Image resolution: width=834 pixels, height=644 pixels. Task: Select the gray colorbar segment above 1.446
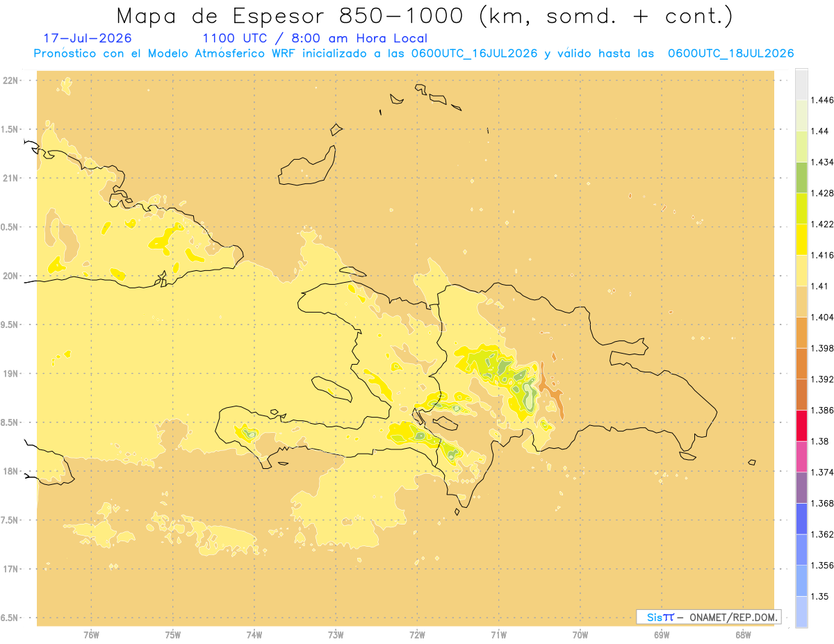click(801, 84)
